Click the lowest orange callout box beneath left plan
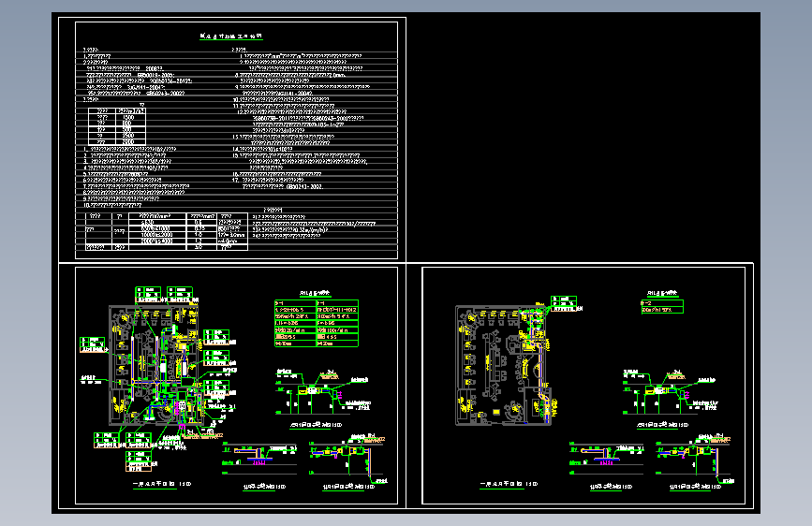This screenshot has height=526, width=812. [x=139, y=461]
